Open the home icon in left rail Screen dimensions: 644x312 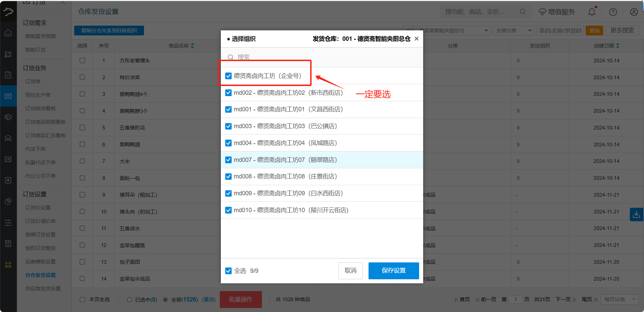(x=8, y=33)
